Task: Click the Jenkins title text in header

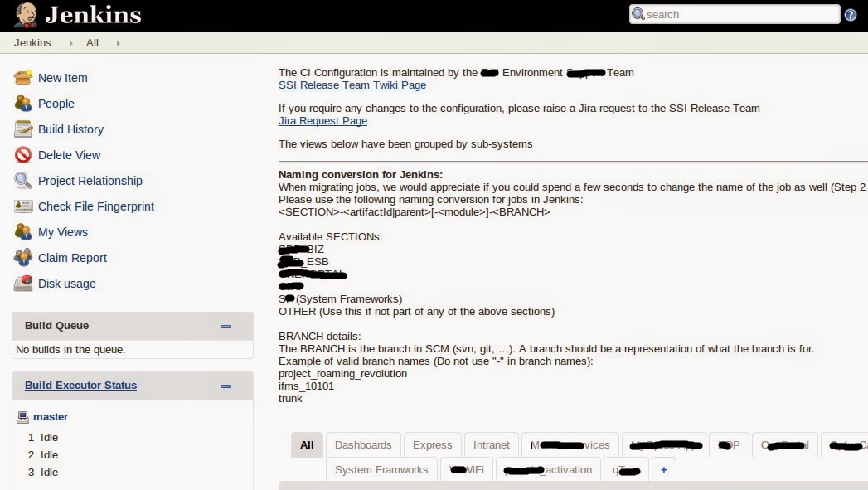Action: click(x=93, y=15)
